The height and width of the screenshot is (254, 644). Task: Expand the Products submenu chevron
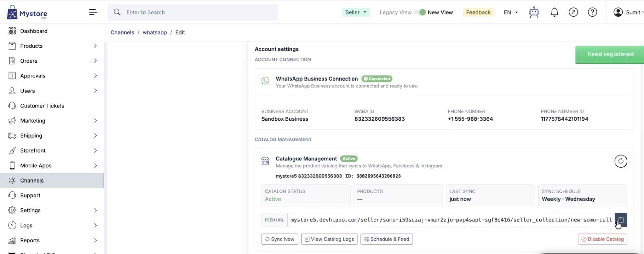95,46
